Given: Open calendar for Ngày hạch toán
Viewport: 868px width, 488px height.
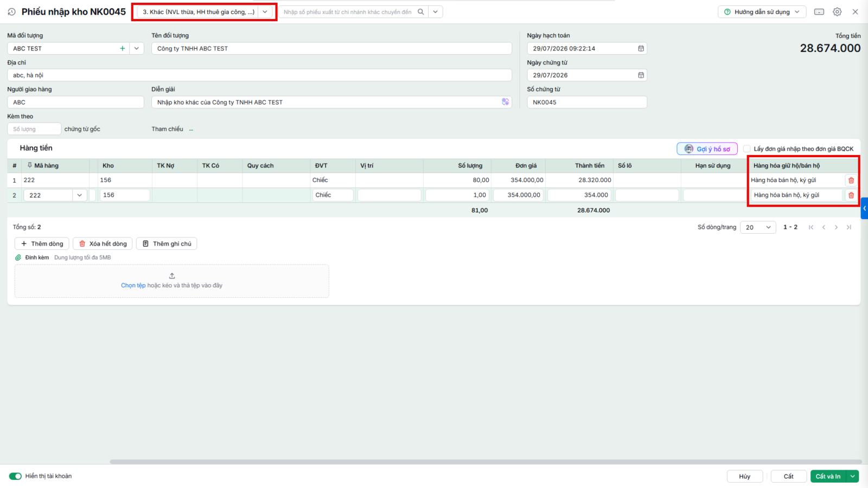Looking at the screenshot, I should [641, 48].
